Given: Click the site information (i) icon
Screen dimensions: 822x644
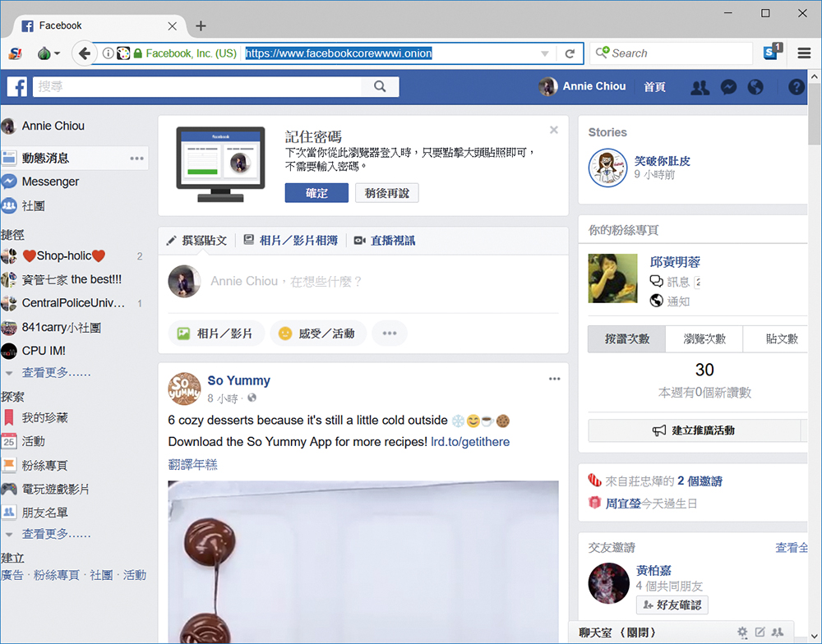Looking at the screenshot, I should (x=108, y=53).
